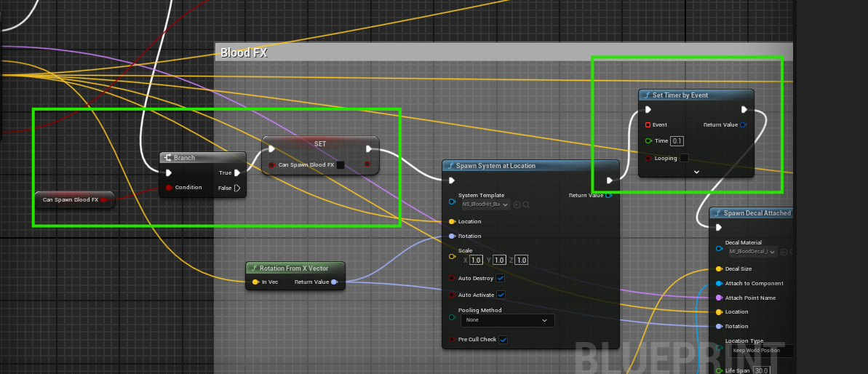Click the Pre Cull Check input pin
Screen dimensions: 868x374
pos(453,339)
